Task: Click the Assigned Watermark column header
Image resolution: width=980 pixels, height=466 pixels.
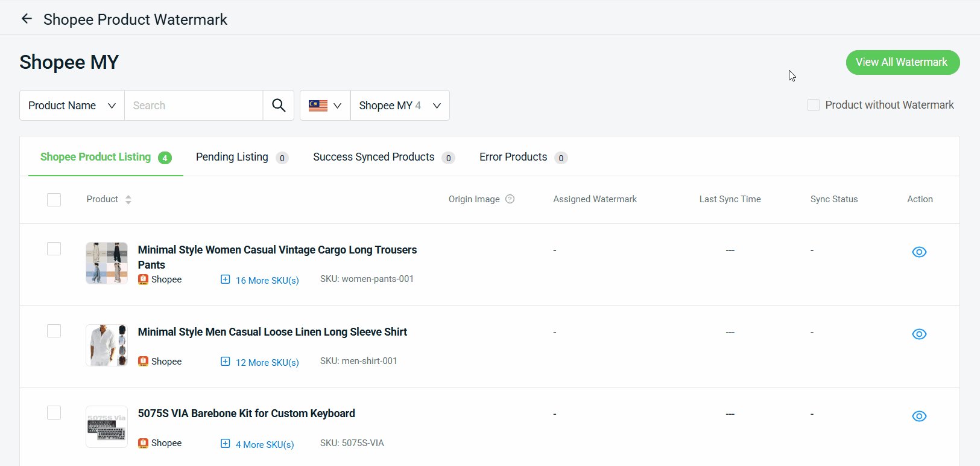Action: pos(595,199)
